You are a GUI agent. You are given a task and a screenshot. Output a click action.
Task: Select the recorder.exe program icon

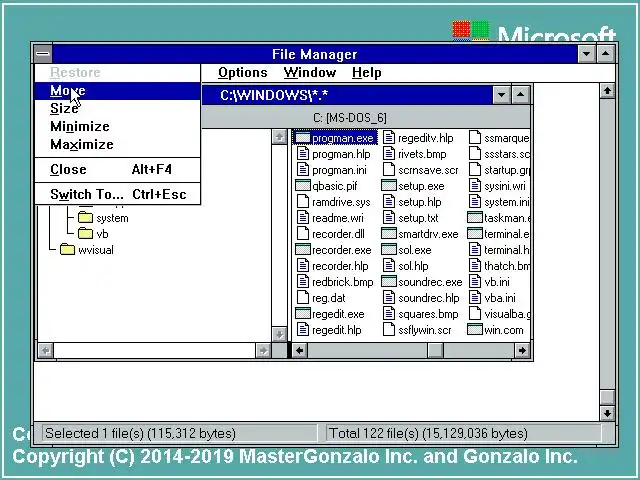pos(302,249)
